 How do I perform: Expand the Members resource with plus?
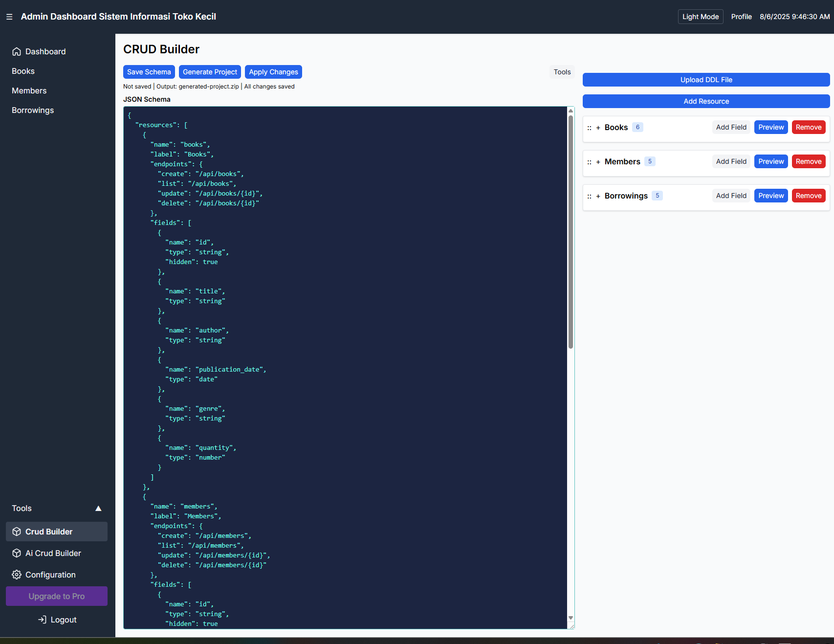click(x=598, y=162)
